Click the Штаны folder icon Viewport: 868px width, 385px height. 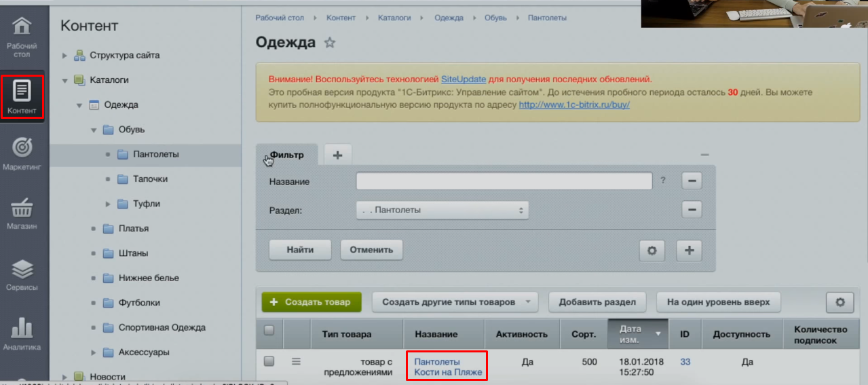click(x=108, y=253)
